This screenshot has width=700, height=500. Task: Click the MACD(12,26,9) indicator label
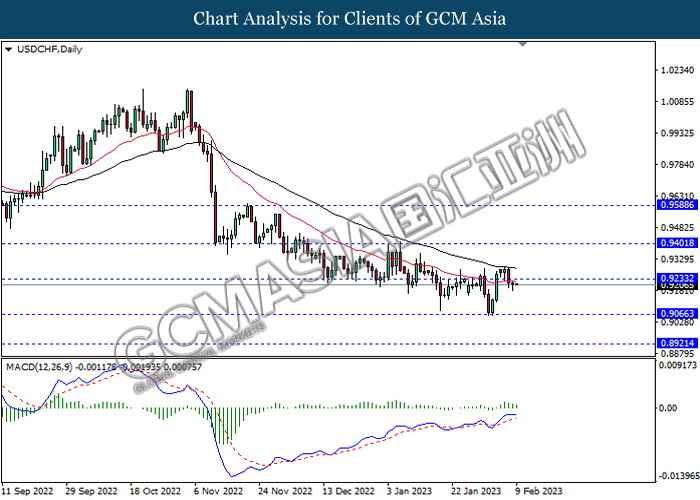coord(39,367)
